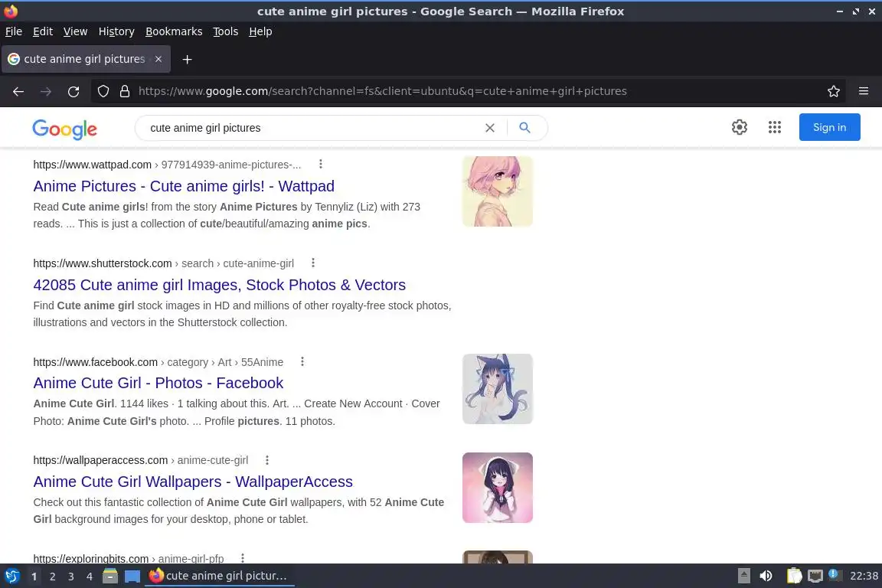
Task: Open the Edit menu
Action: click(x=43, y=31)
